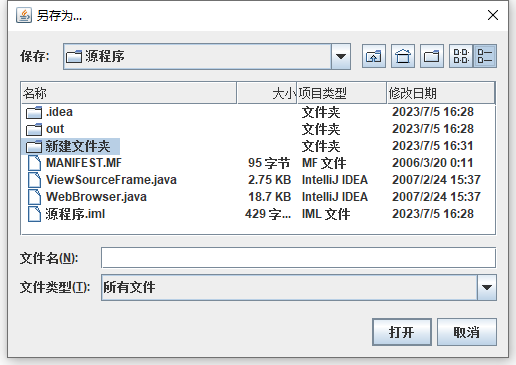
Task: Click the MF 文件 type cell
Action: (324, 163)
